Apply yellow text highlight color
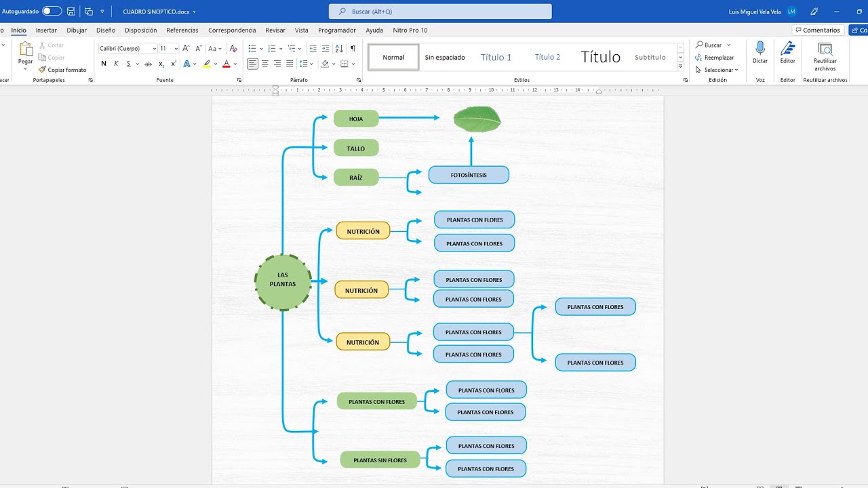 tap(208, 64)
